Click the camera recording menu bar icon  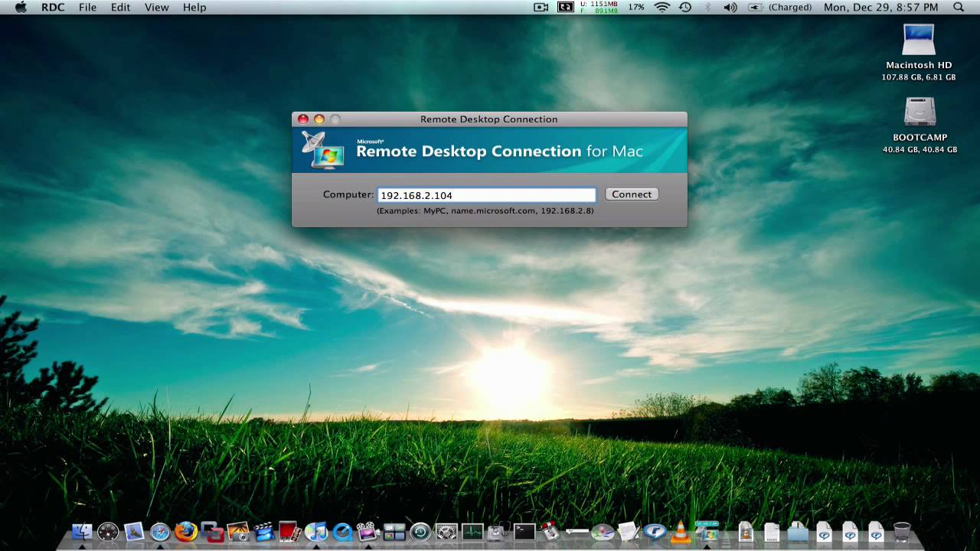coord(541,7)
